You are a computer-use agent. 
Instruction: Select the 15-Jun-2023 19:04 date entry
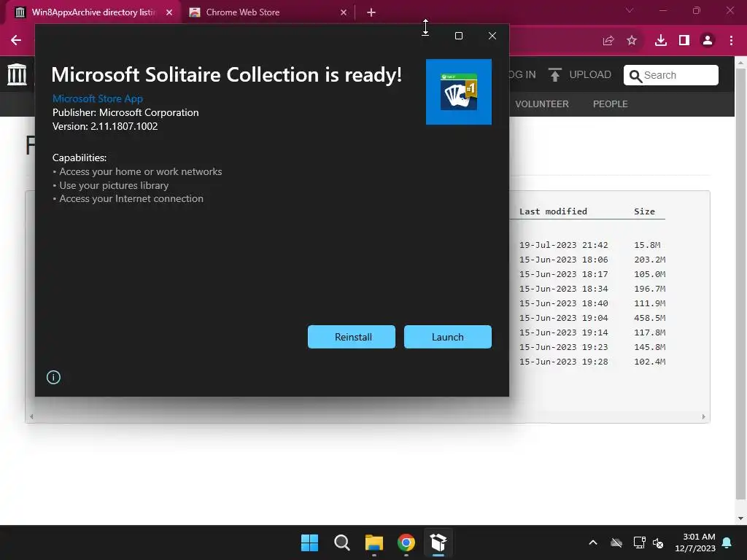coord(564,318)
